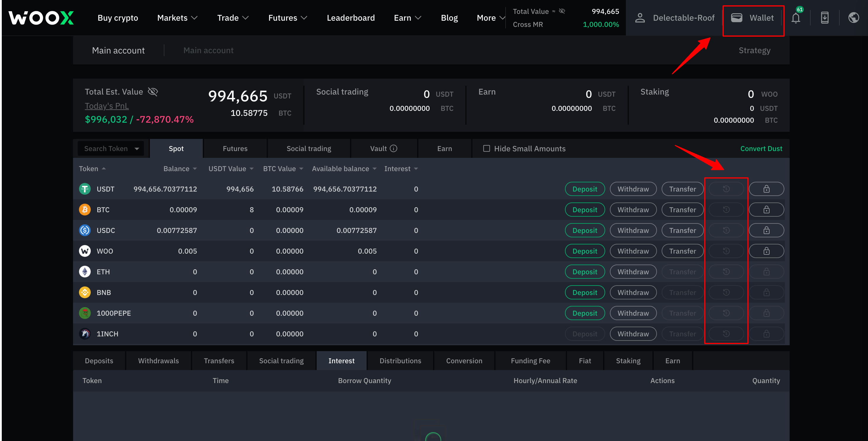
Task: Open the Funding Fee history tab
Action: click(x=530, y=361)
